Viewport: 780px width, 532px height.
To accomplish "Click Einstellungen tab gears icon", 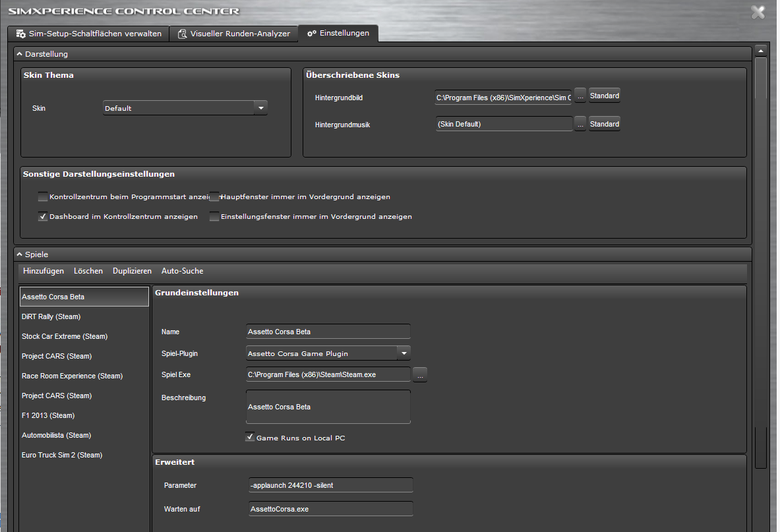I will (x=312, y=34).
